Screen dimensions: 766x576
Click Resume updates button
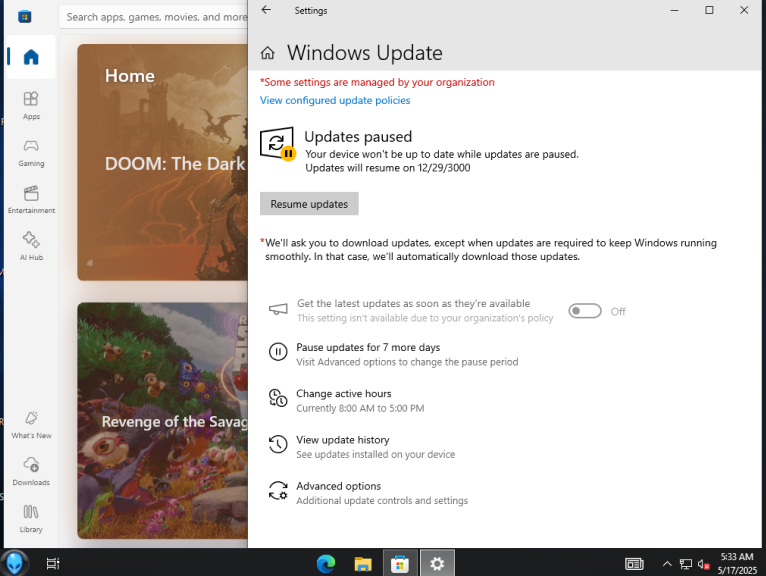tap(309, 204)
